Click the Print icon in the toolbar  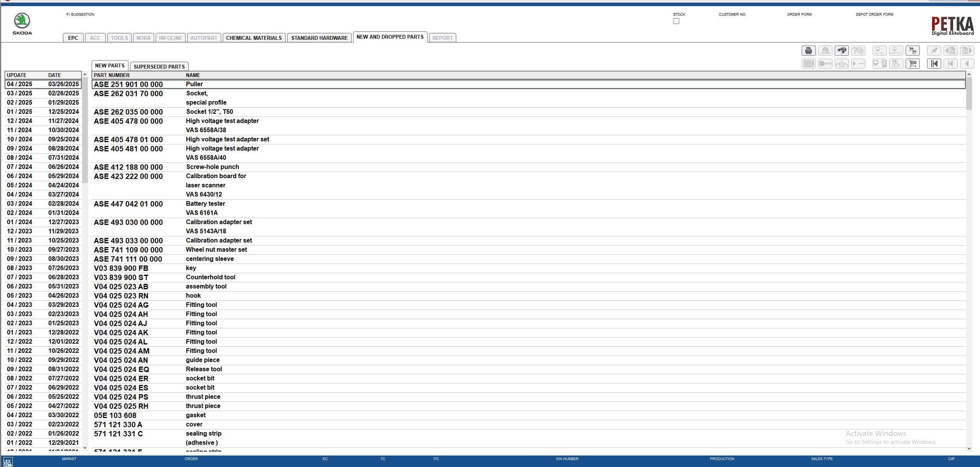click(809, 50)
